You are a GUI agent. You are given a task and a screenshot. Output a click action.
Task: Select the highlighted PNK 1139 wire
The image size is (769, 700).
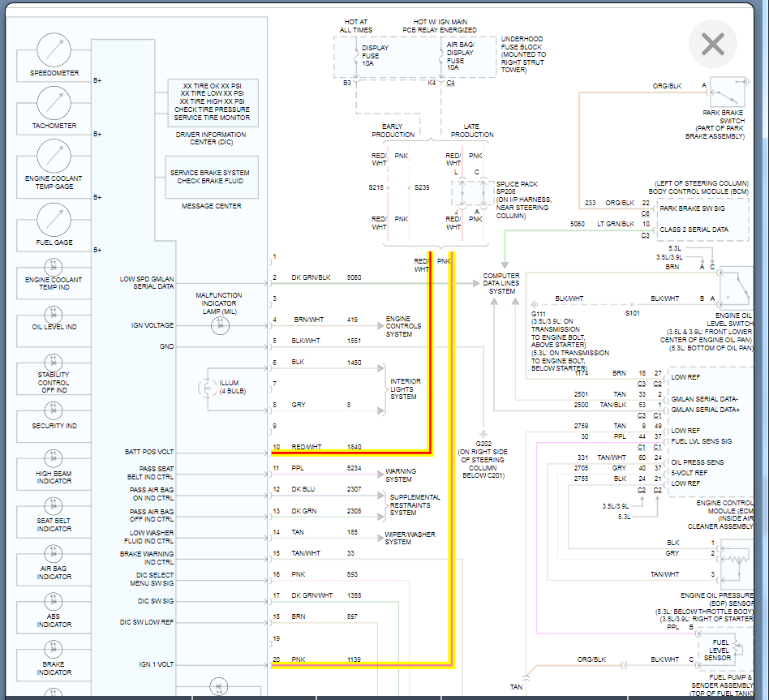[x=363, y=665]
